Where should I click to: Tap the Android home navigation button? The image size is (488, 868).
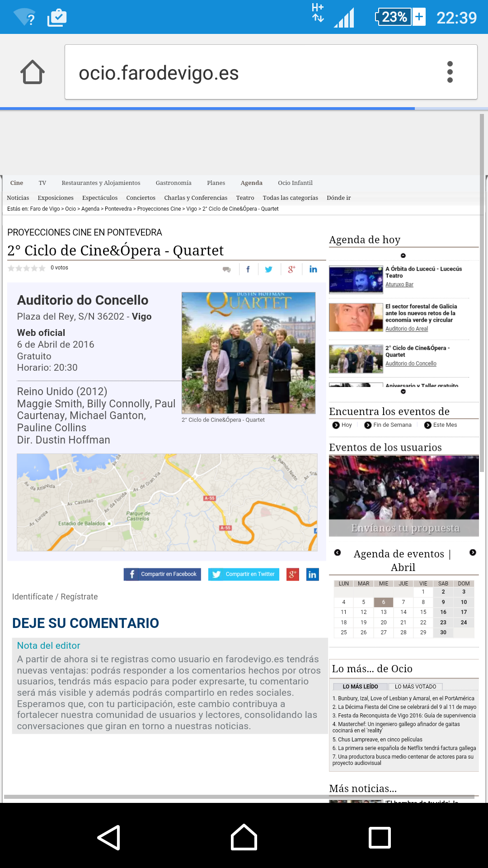click(244, 837)
